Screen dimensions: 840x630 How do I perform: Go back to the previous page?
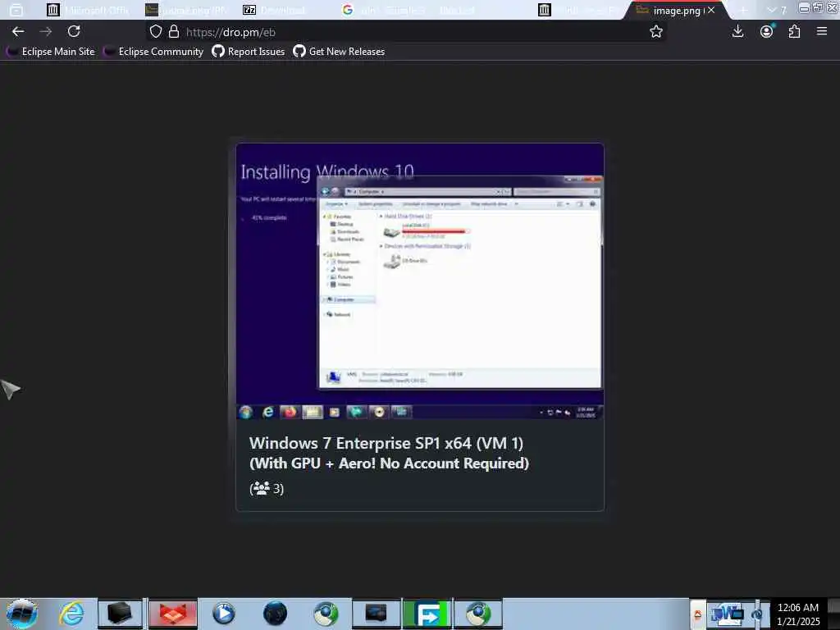coord(18,32)
